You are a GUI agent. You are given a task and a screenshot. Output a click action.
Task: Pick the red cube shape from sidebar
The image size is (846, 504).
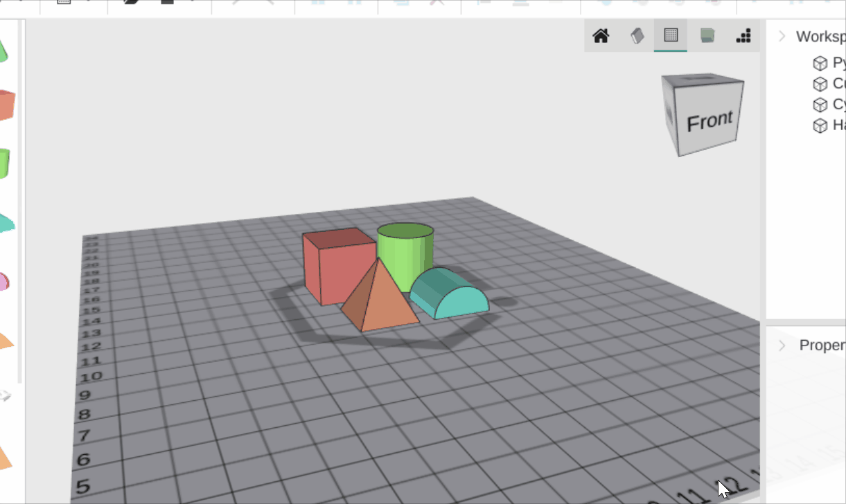(6, 105)
